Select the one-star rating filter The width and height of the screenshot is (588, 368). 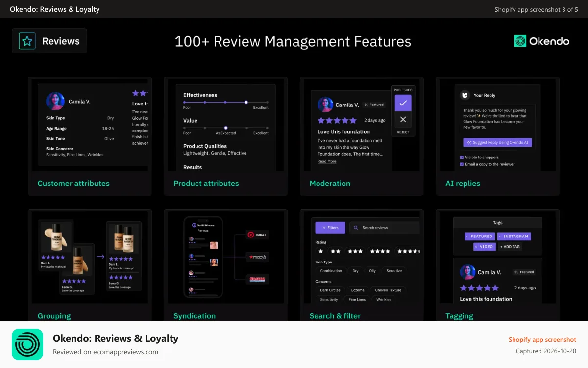click(x=321, y=251)
